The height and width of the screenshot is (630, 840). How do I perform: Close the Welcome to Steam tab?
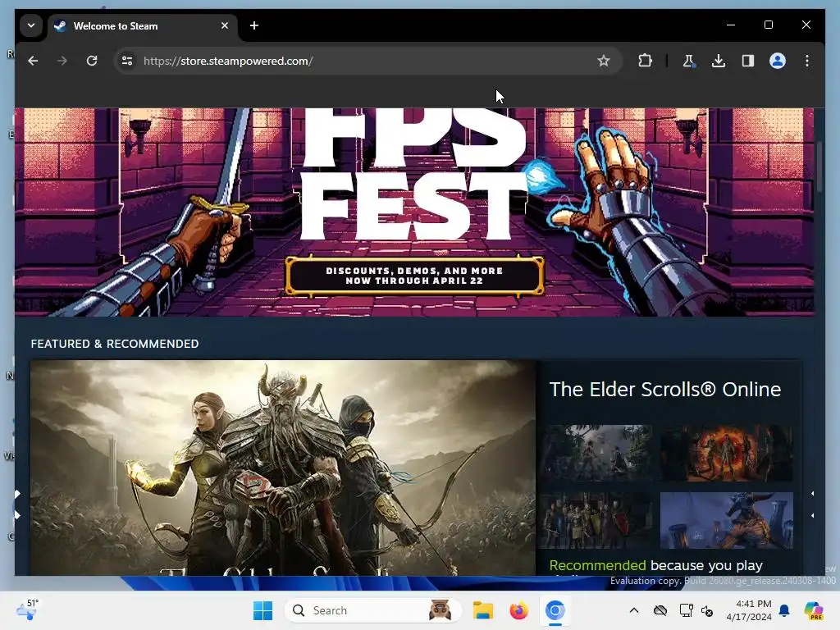coord(225,25)
